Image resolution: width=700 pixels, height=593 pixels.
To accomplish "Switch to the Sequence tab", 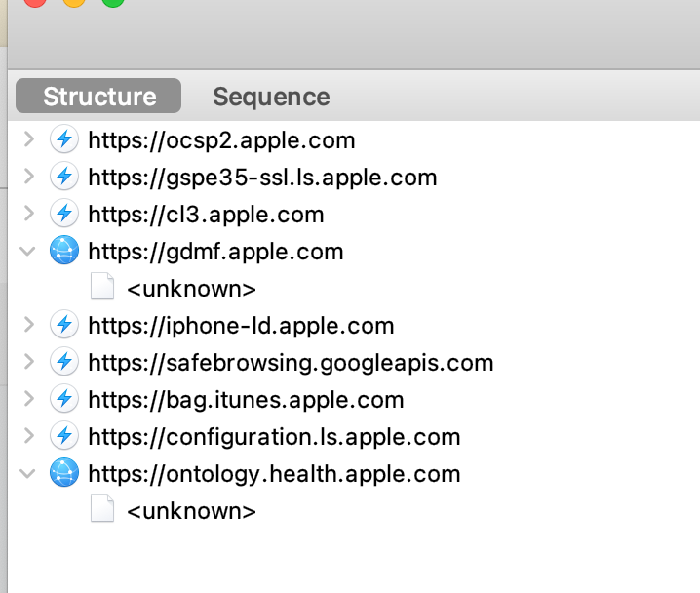I will point(271,97).
